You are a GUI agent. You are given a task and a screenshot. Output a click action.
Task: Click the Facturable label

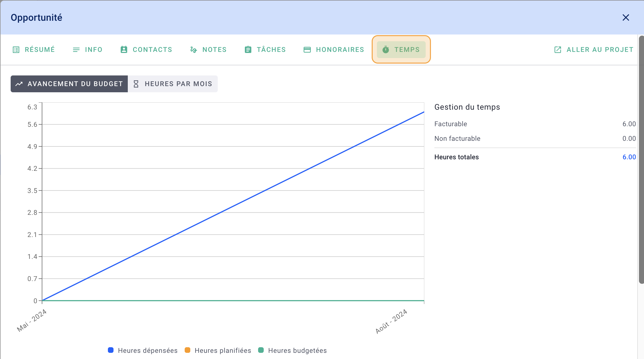(451, 124)
